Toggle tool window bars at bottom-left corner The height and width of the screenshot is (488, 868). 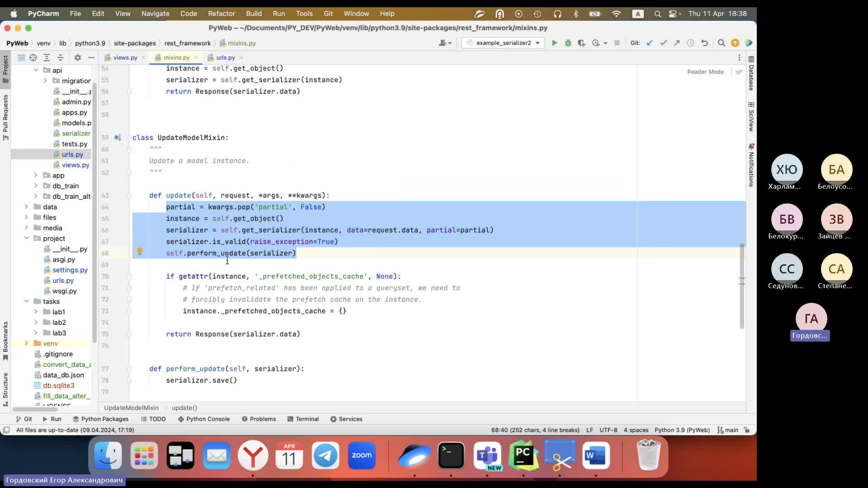coord(6,430)
